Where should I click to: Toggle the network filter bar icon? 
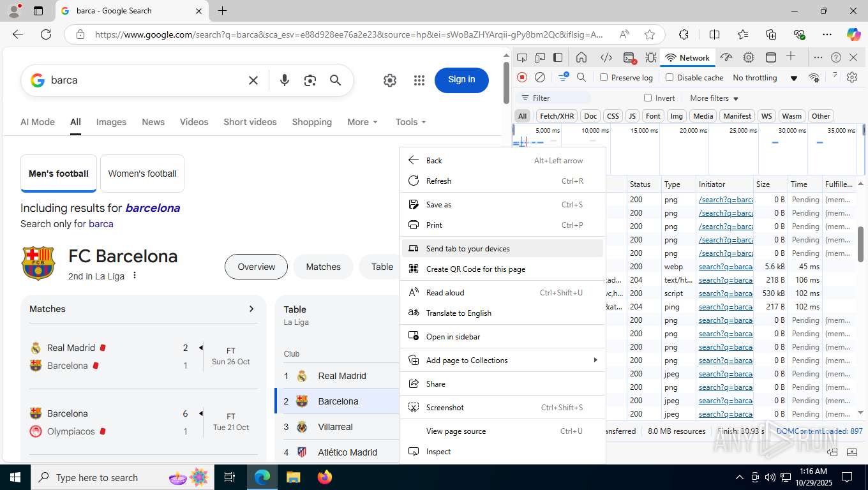(x=563, y=77)
